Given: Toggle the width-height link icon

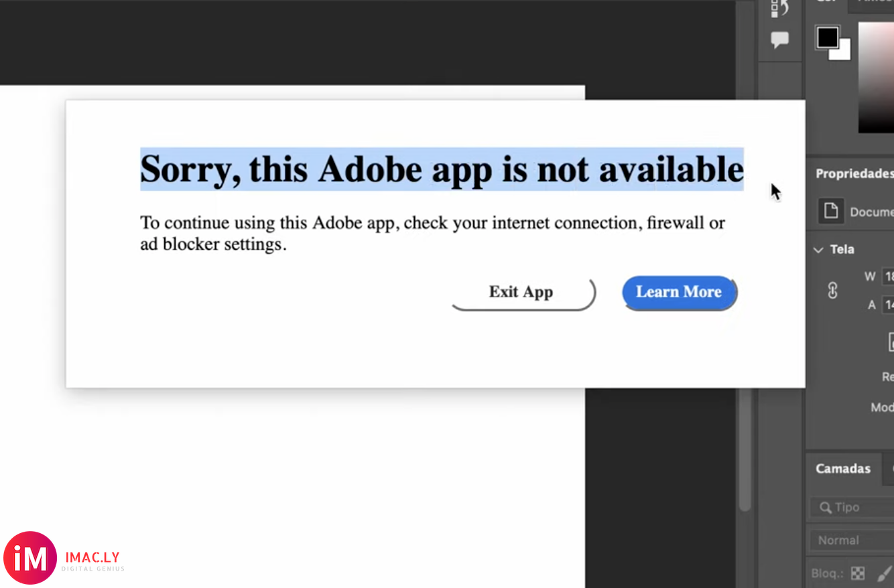Looking at the screenshot, I should click(833, 291).
